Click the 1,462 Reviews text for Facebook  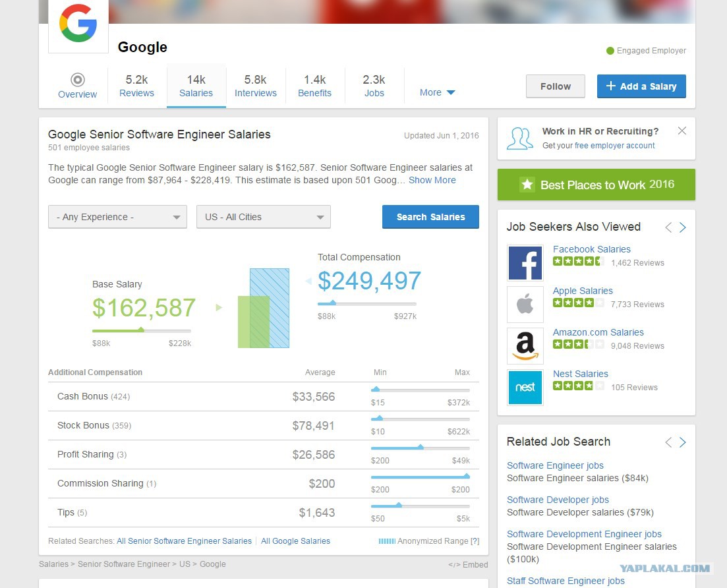coord(637,263)
